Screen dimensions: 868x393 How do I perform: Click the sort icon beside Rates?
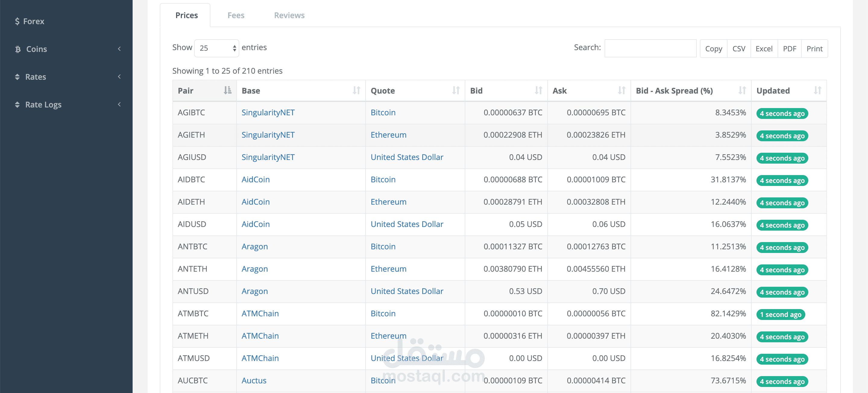[x=17, y=77]
